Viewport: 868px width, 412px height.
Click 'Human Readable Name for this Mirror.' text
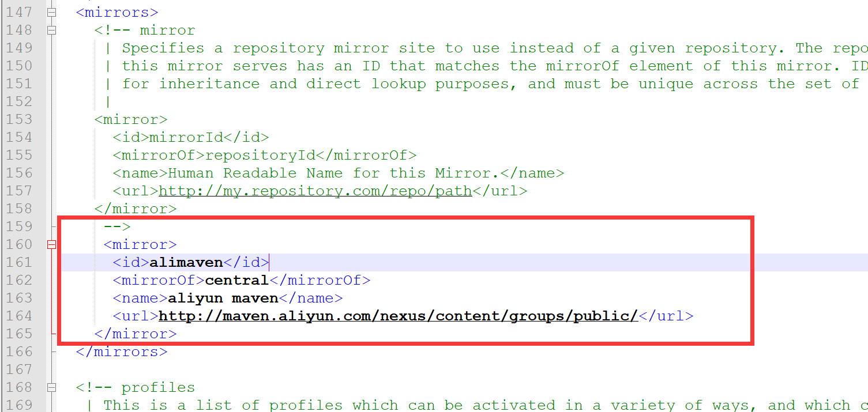click(x=334, y=173)
